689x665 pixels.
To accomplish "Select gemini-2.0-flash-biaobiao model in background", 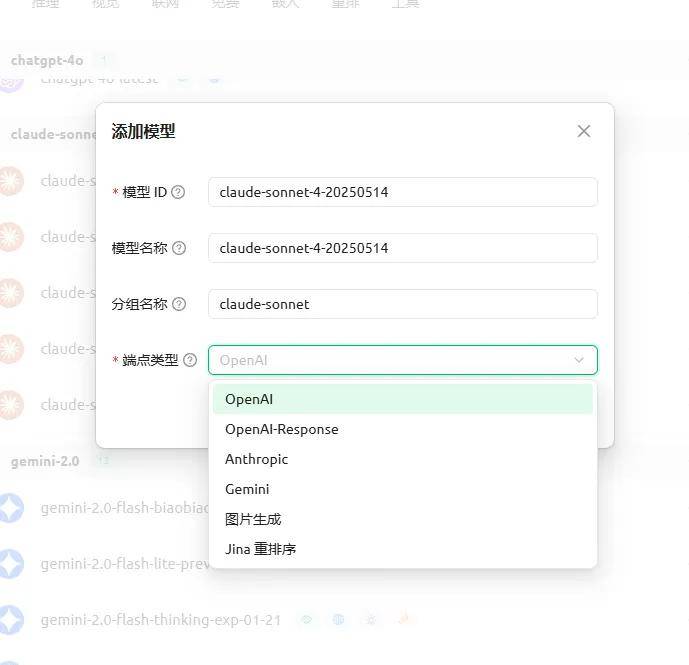I will (125, 508).
